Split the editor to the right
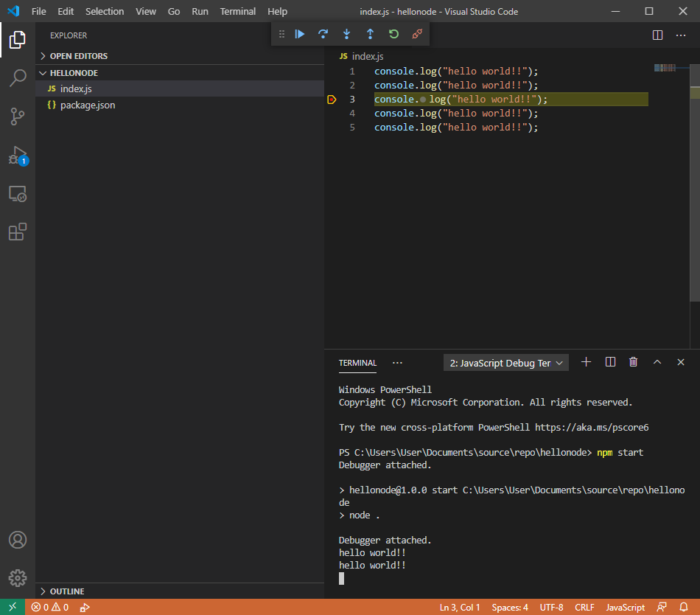Image resolution: width=700 pixels, height=615 pixels. pyautogui.click(x=657, y=35)
